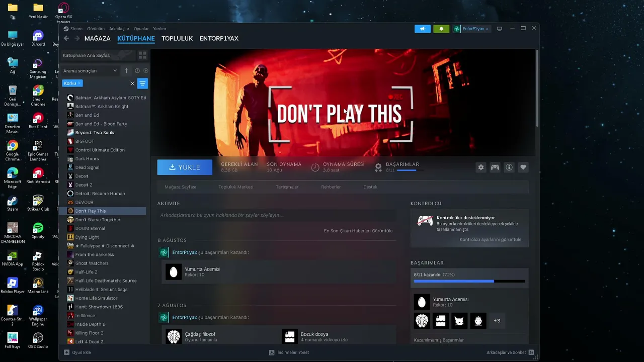Image resolution: width=644 pixels, height=362 pixels.
Task: Reverse sort order with the up arrow
Action: (126, 71)
